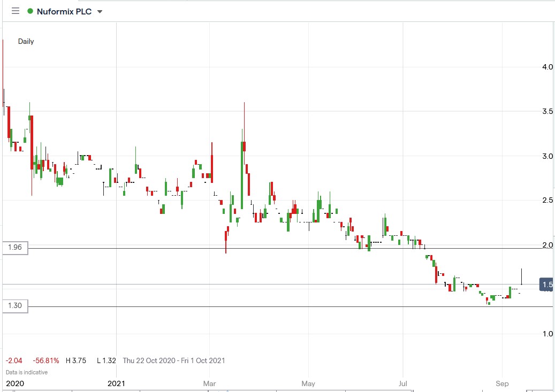Toggle the Daily timeframe label
The image size is (555, 392).
coord(25,41)
